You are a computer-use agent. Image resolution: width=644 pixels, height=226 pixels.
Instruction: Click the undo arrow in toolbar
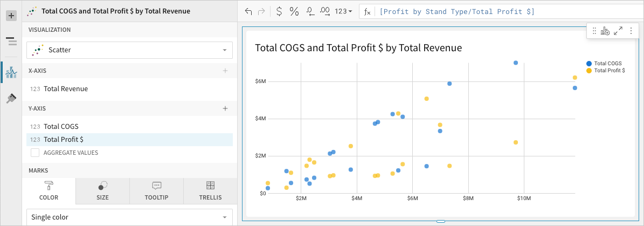coord(248,11)
